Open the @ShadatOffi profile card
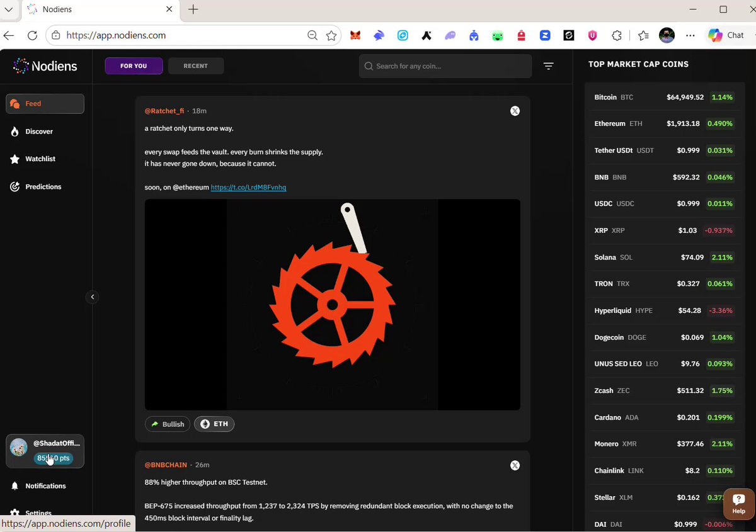This screenshot has width=756, height=532. point(45,451)
